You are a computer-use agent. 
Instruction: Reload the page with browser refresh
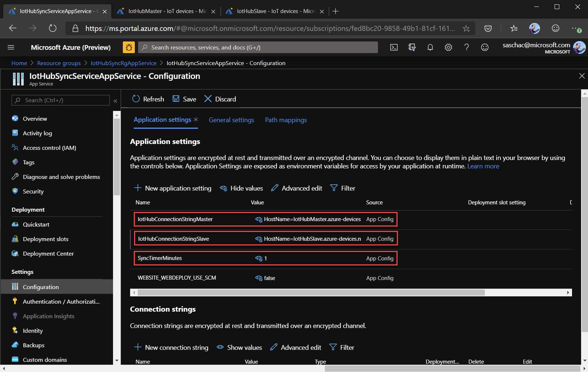tap(53, 28)
